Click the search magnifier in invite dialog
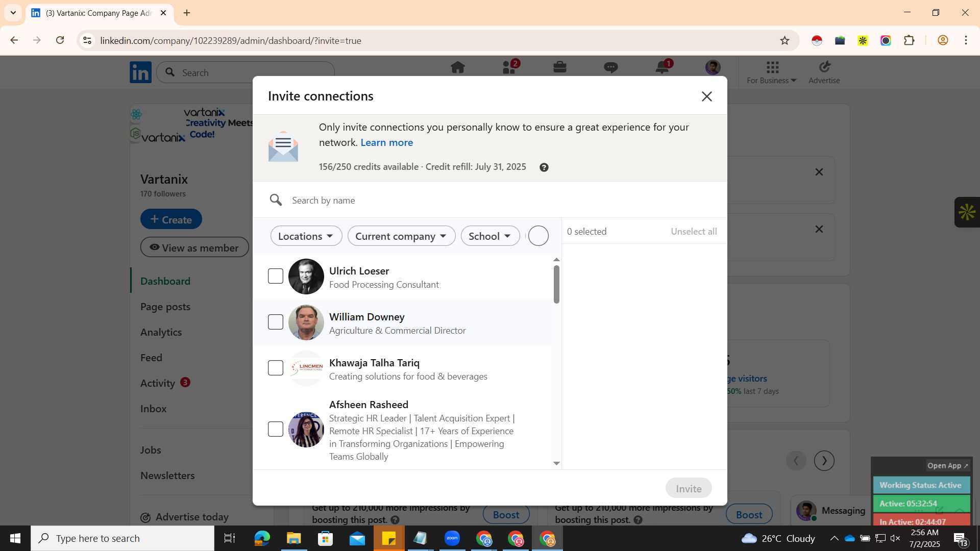 coord(276,200)
